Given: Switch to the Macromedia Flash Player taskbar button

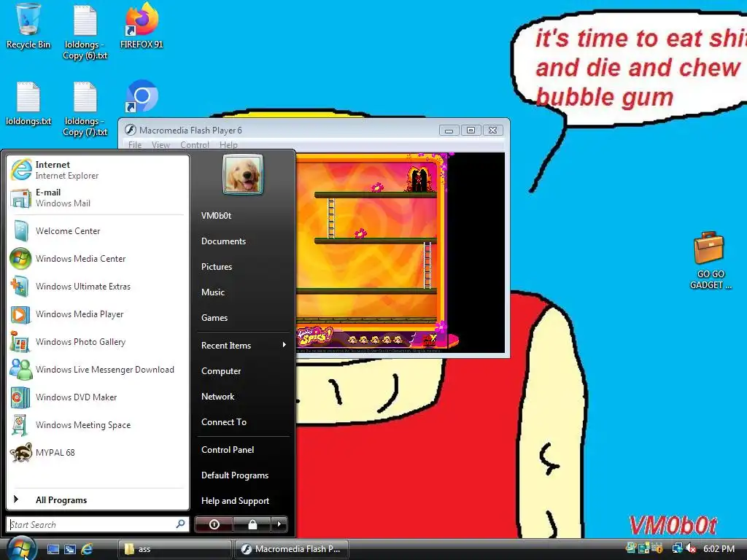Looking at the screenshot, I should click(292, 549).
